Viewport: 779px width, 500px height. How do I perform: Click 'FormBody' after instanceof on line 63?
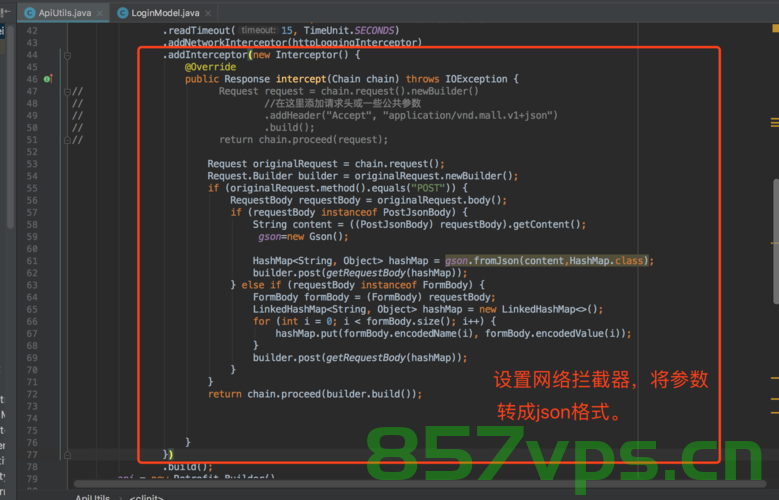click(x=446, y=285)
